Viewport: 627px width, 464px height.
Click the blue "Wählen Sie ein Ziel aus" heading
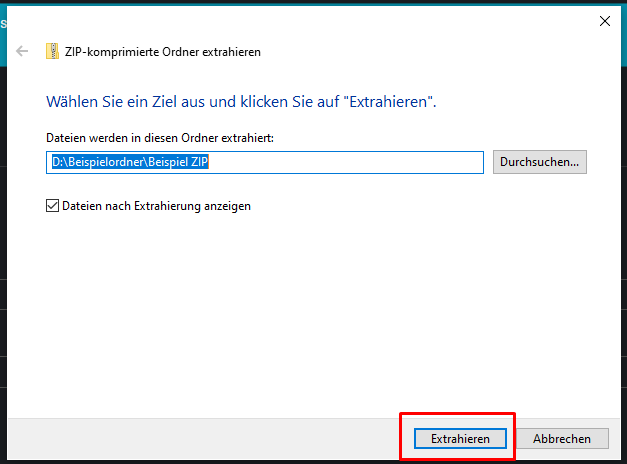[x=242, y=102]
